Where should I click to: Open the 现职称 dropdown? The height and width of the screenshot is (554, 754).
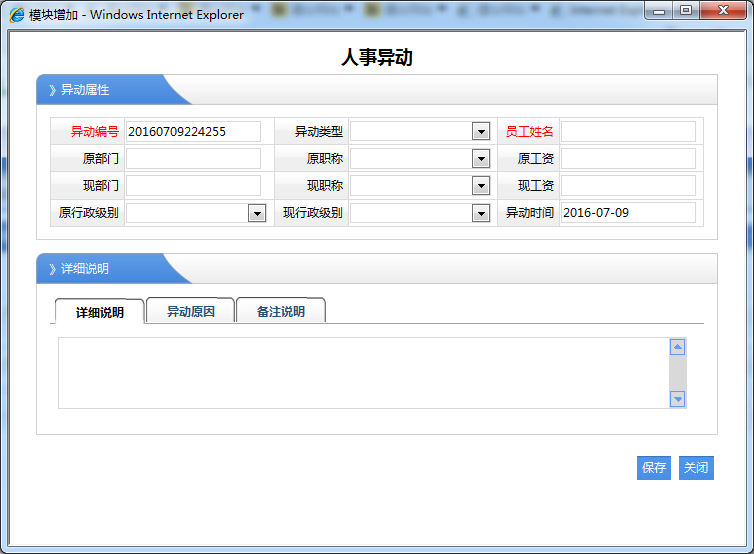click(480, 186)
